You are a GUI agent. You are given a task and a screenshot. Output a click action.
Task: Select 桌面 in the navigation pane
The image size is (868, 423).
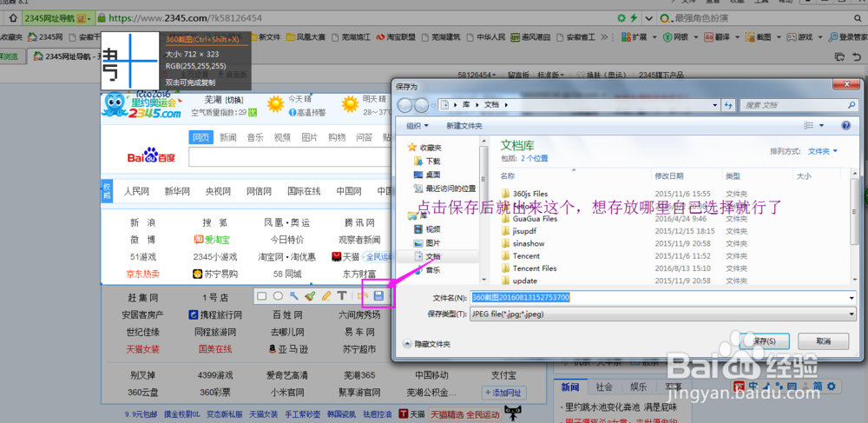coord(427,175)
